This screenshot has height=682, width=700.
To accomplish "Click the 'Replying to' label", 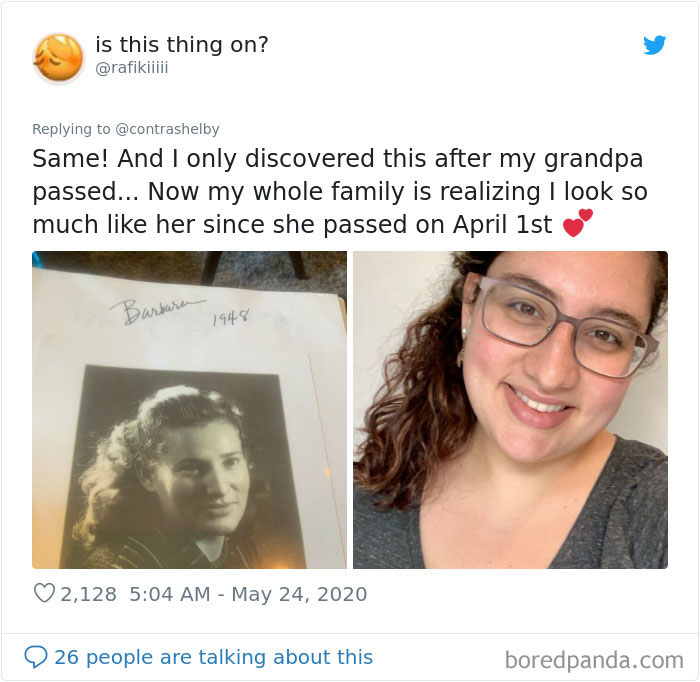I will point(71,129).
